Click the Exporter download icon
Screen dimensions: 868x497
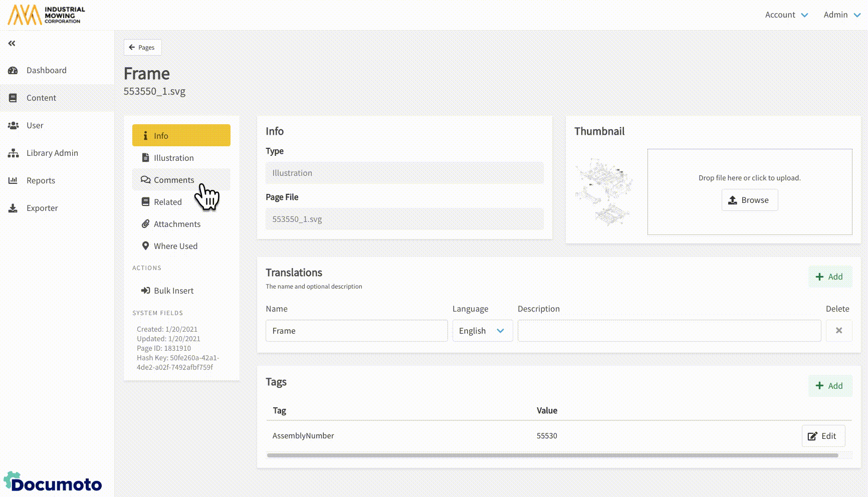tap(13, 208)
